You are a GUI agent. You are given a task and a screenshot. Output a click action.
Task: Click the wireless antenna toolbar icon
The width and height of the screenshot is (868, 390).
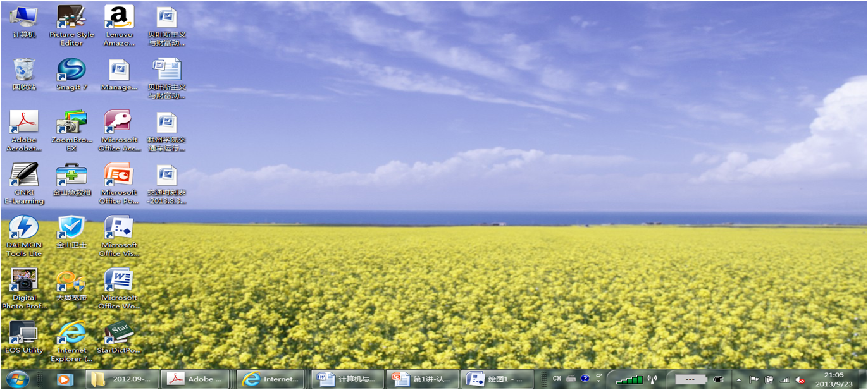[x=652, y=379]
